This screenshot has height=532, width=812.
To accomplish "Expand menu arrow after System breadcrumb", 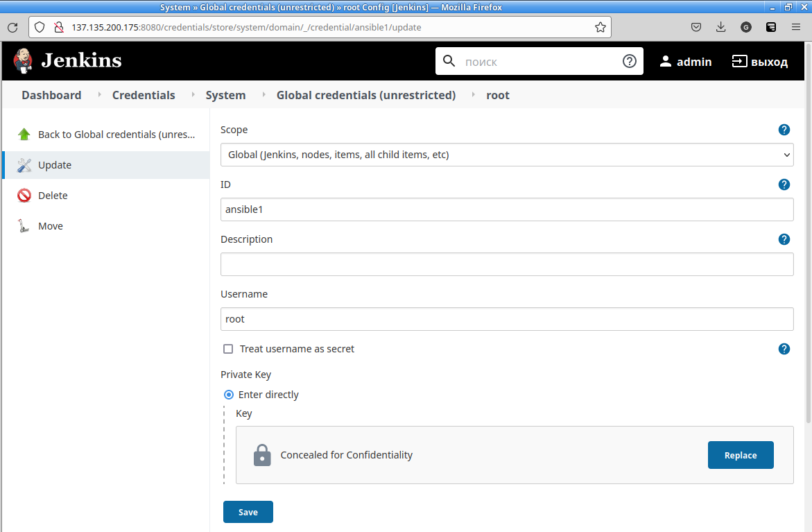I will pyautogui.click(x=264, y=95).
